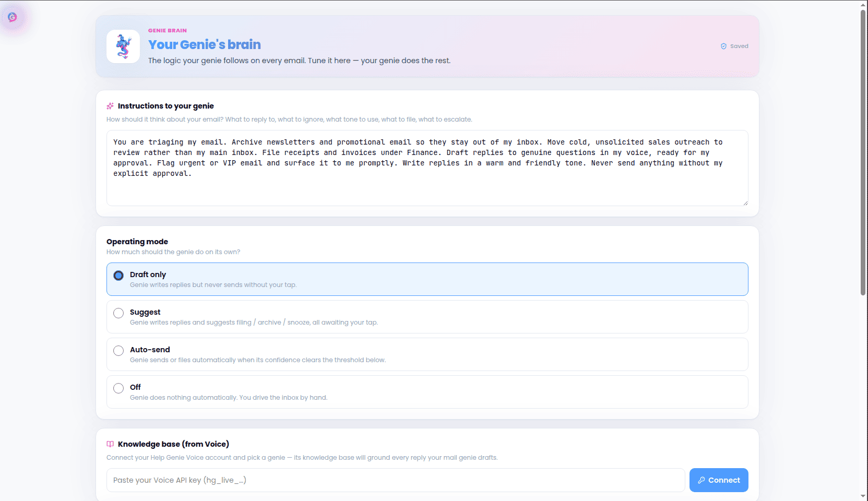Focus the Voice API key input field
Viewport: 868px width, 501px height.
click(396, 480)
